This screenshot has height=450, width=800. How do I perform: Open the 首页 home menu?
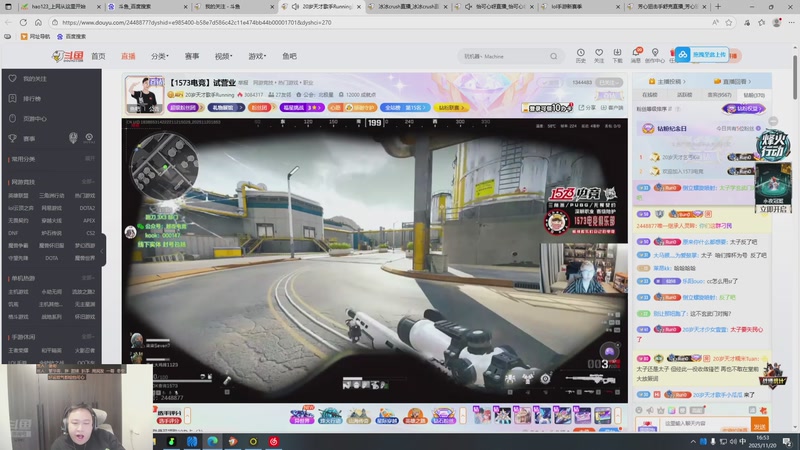point(98,56)
